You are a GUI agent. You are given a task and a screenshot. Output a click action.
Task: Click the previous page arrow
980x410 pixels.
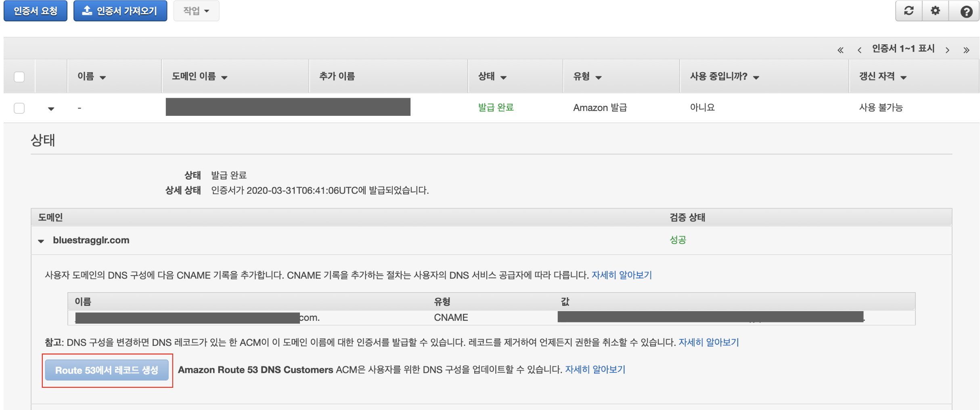pyautogui.click(x=860, y=50)
